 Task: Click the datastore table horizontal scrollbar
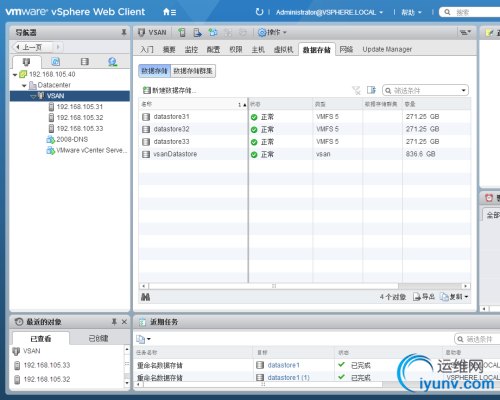[273, 286]
